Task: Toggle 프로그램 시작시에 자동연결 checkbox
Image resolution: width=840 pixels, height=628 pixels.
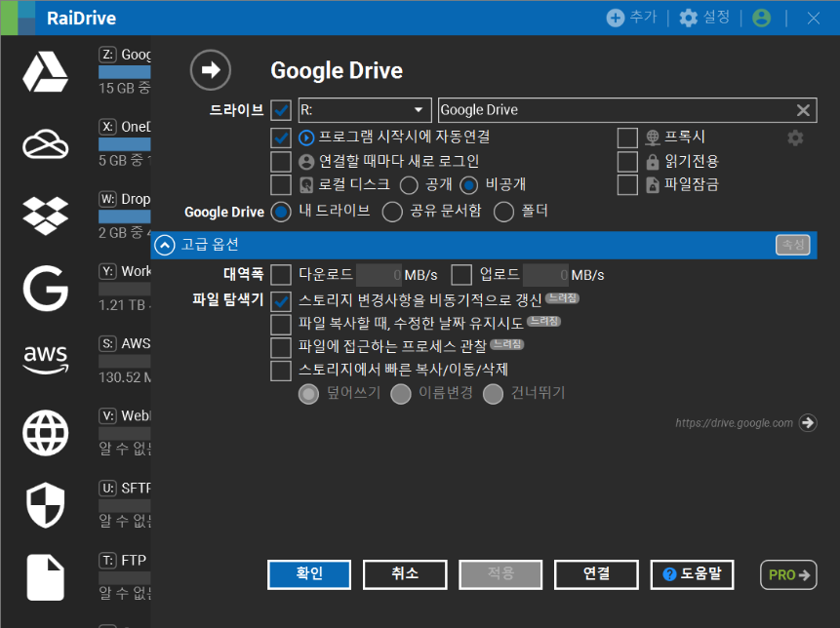Action: tap(281, 137)
